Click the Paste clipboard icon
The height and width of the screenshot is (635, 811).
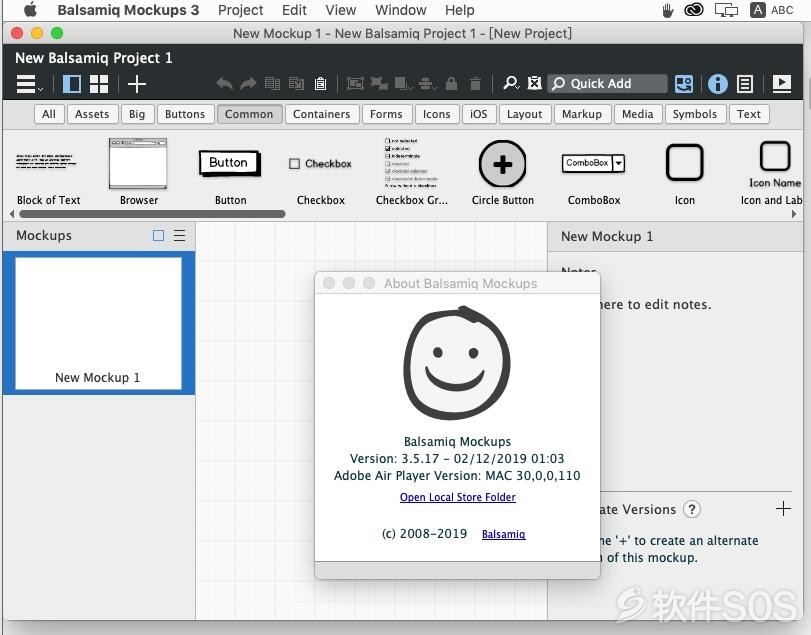[321, 83]
